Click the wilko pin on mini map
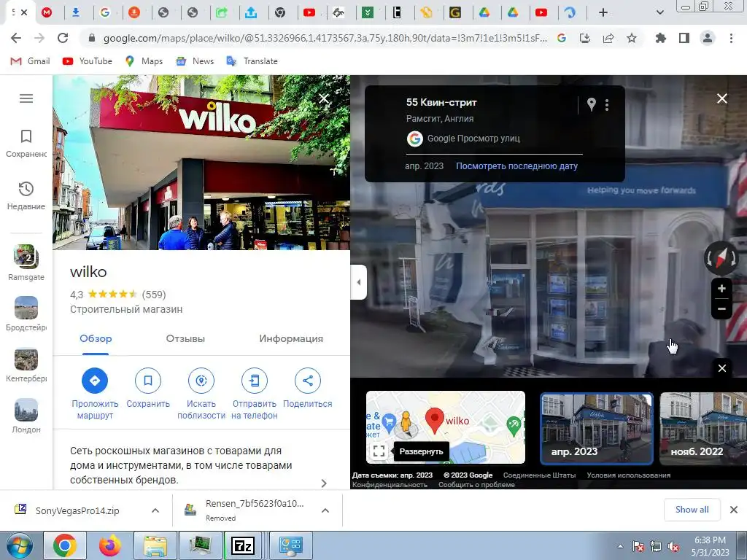 click(435, 421)
